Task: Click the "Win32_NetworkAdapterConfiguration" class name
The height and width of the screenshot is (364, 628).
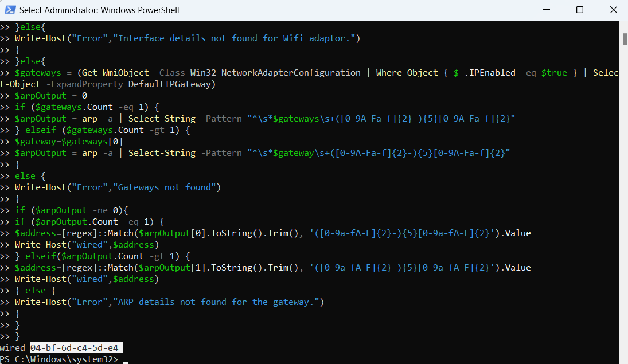Action: tap(275, 73)
